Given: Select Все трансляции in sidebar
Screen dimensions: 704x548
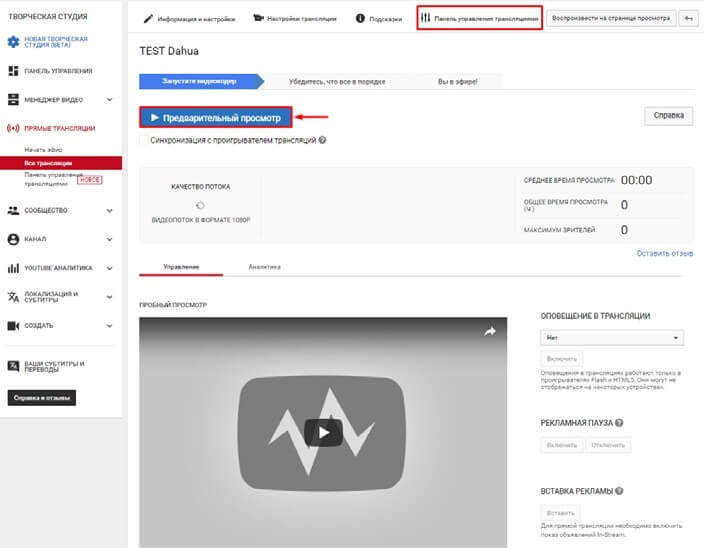Looking at the screenshot, I should click(x=61, y=163).
